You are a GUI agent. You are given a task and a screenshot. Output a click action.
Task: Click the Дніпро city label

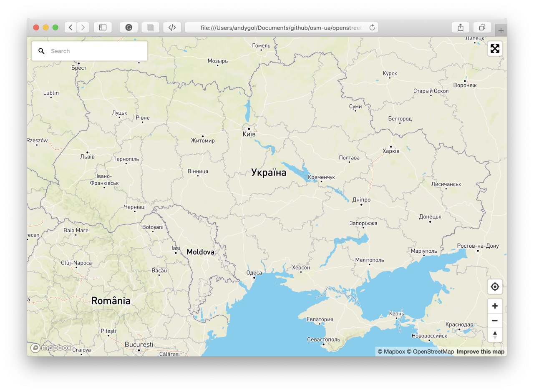pyautogui.click(x=361, y=200)
